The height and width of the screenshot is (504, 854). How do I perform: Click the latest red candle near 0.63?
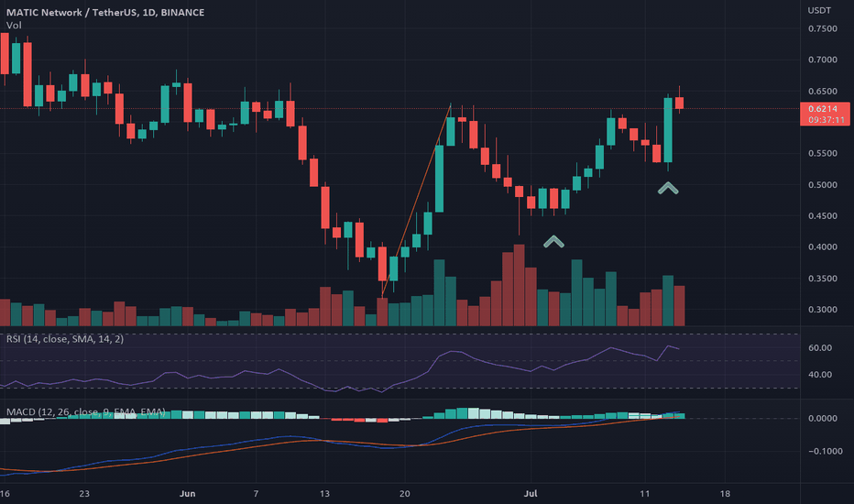pos(679,103)
